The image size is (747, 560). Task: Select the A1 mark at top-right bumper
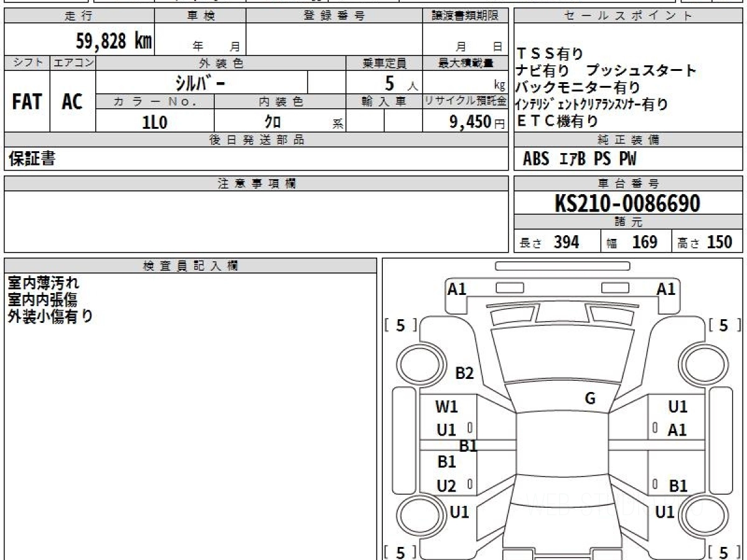[666, 289]
